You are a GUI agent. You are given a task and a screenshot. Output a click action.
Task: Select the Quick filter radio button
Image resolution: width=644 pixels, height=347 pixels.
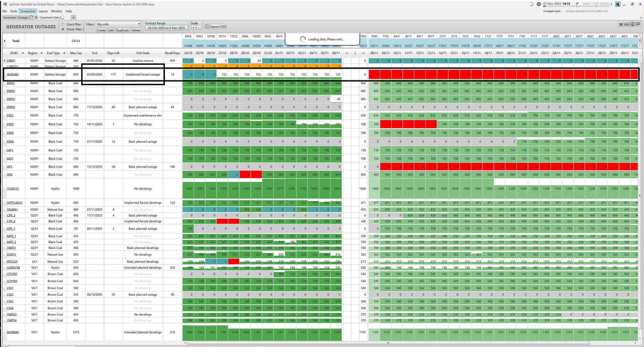click(63, 24)
